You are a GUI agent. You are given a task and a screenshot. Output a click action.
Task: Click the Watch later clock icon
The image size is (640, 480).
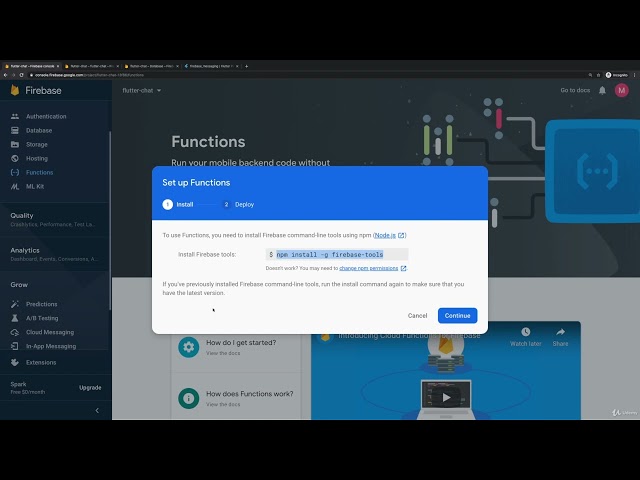click(x=526, y=332)
